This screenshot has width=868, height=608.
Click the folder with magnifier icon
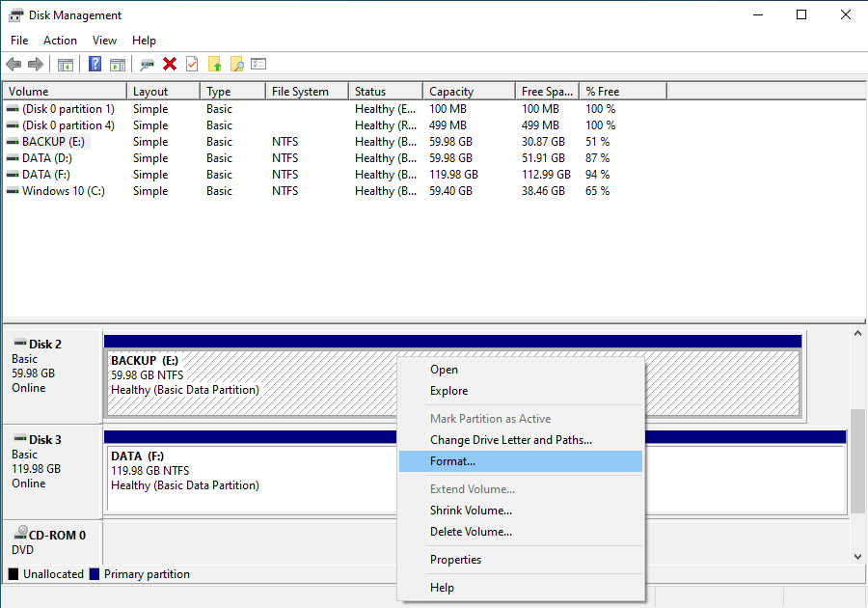pyautogui.click(x=236, y=65)
